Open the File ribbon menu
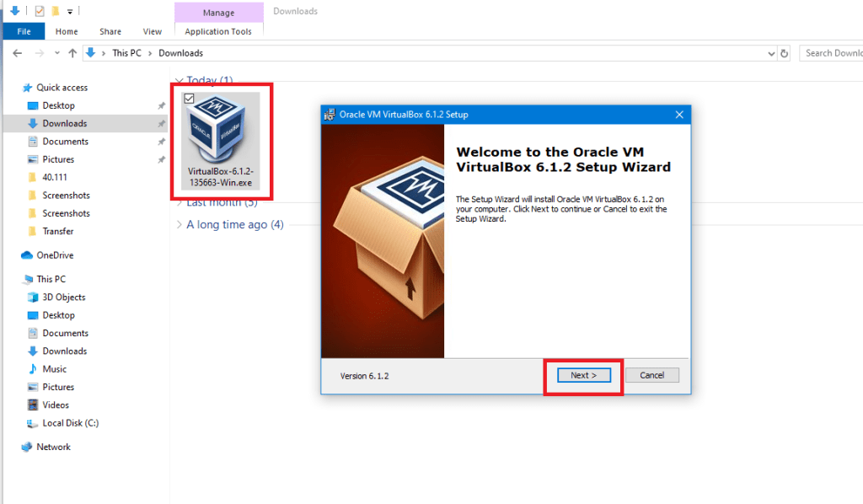 pos(24,31)
